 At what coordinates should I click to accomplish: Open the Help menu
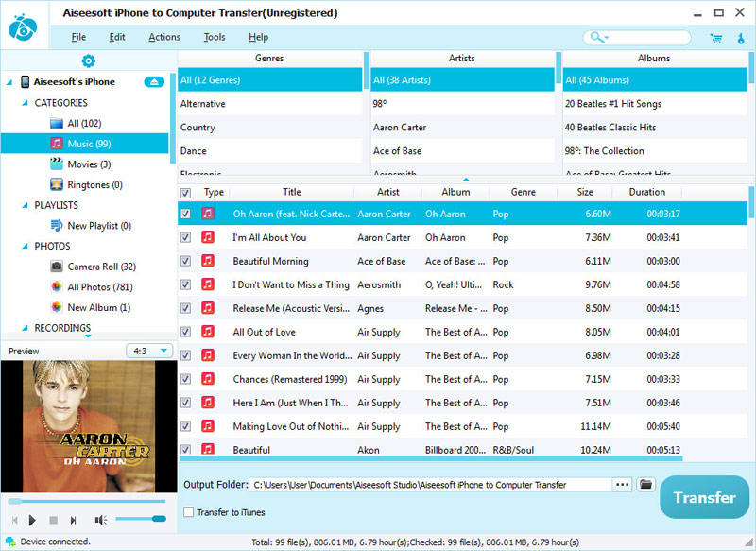coord(258,37)
